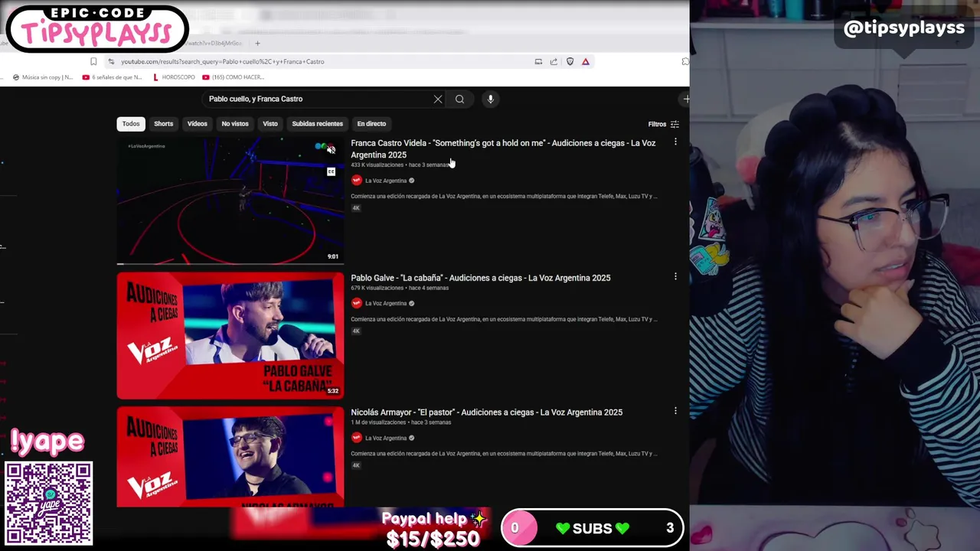Viewport: 980px width, 551px height.
Task: Click the cast/screen icon in address bar
Action: pos(538,61)
